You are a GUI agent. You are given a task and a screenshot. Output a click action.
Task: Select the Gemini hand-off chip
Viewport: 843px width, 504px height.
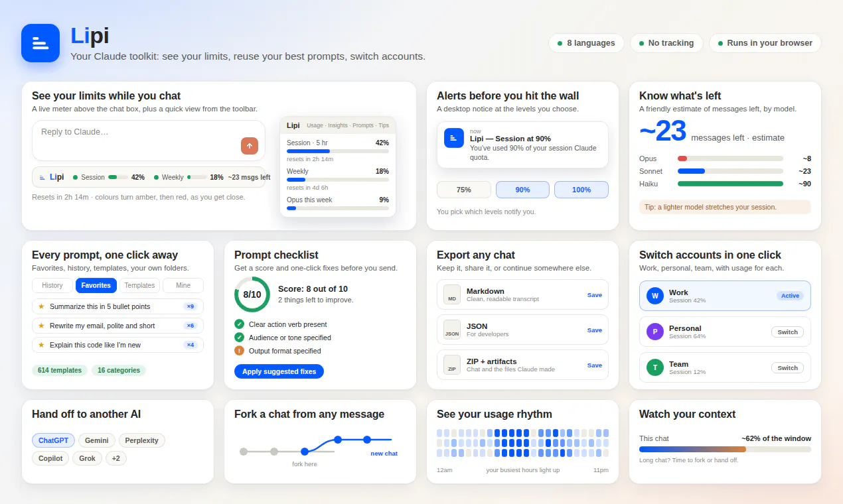click(97, 440)
